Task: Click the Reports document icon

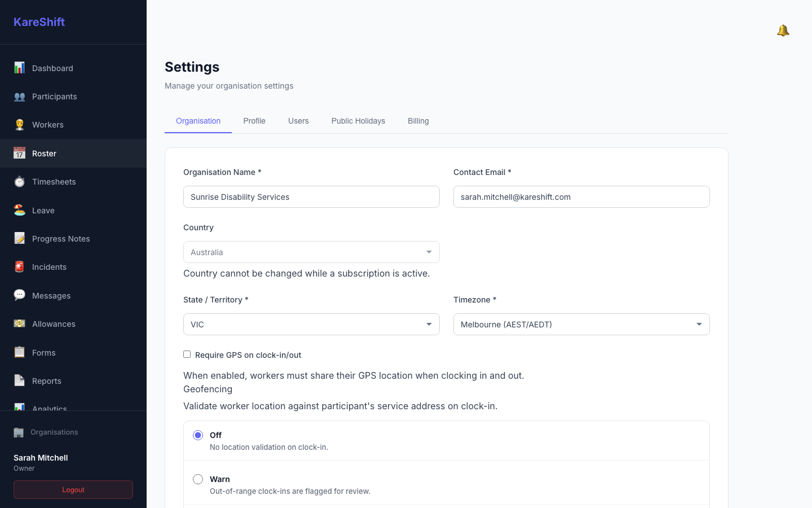Action: pyautogui.click(x=19, y=380)
